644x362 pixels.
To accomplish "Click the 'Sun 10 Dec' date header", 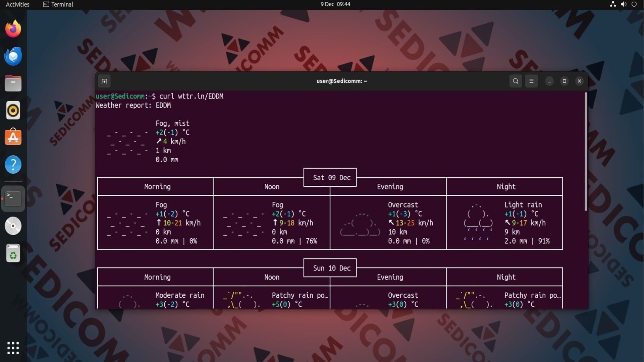I will pos(332,268).
